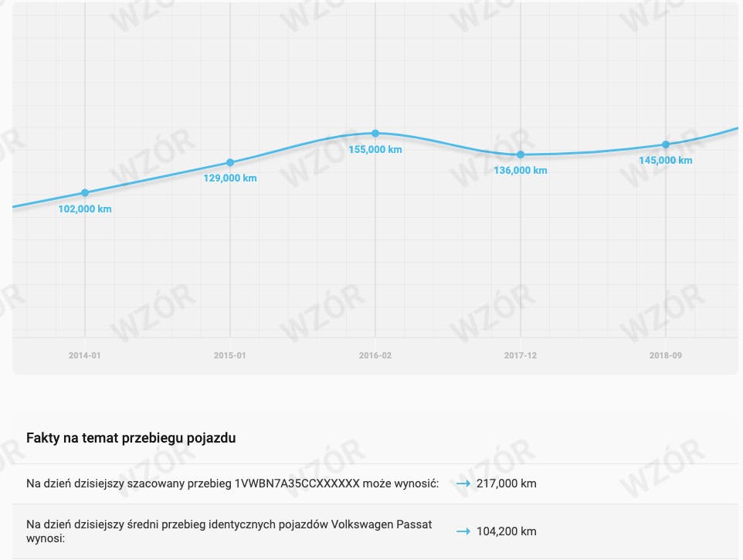This screenshot has height=560, width=743.
Task: Click the arrow icon beside 217,000 km
Action: (463, 484)
